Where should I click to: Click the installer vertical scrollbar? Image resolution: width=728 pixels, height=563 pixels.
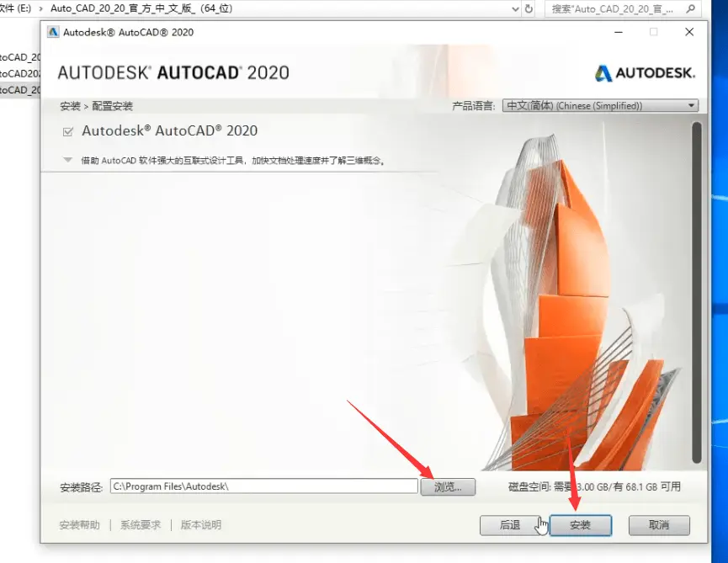(x=696, y=292)
